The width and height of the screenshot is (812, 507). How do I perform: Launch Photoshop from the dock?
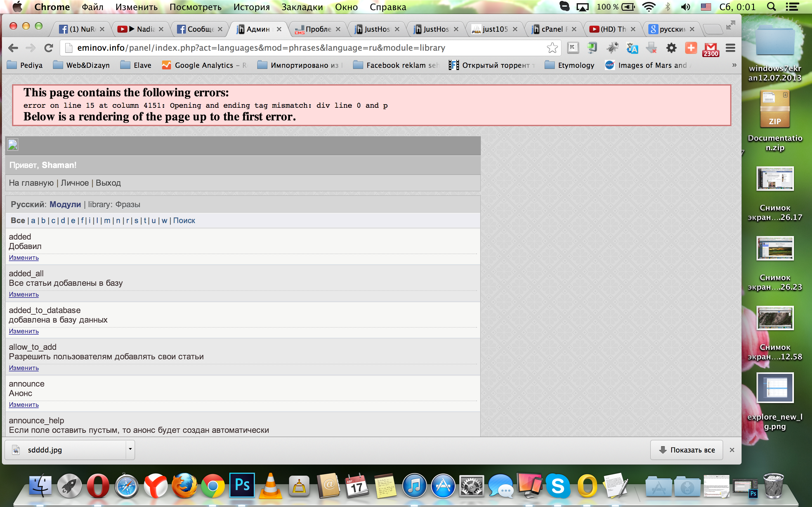click(x=242, y=485)
